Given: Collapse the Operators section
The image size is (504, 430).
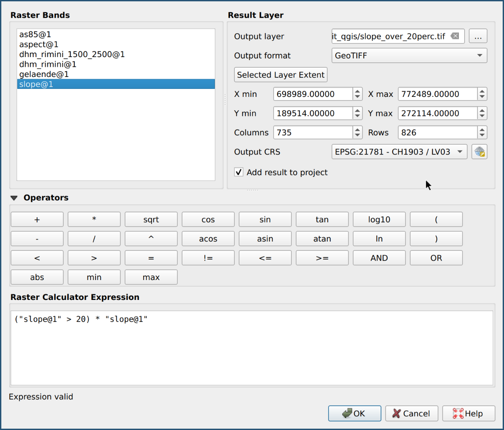Looking at the screenshot, I should click(14, 198).
